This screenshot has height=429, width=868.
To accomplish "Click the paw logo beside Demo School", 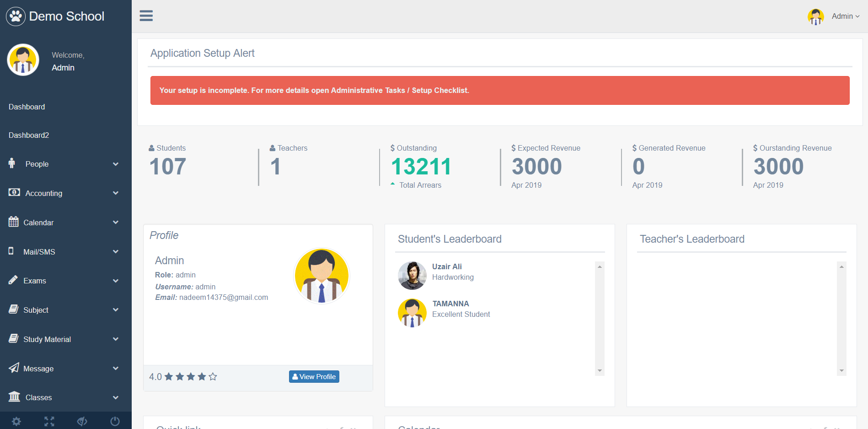I will (16, 16).
